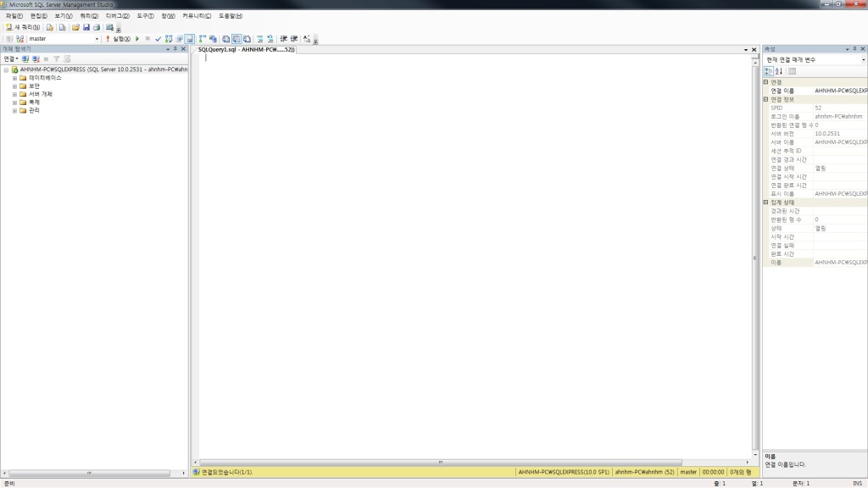Click the Open File folder icon

pos(75,27)
